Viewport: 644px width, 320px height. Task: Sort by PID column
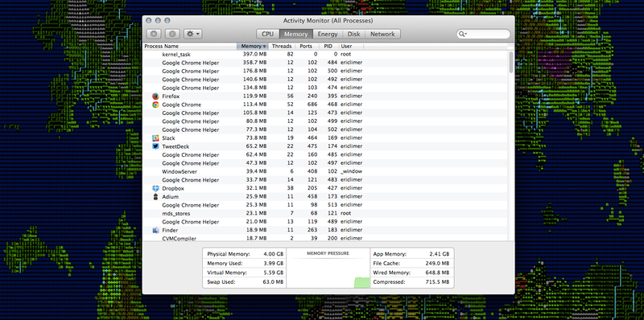click(x=328, y=47)
